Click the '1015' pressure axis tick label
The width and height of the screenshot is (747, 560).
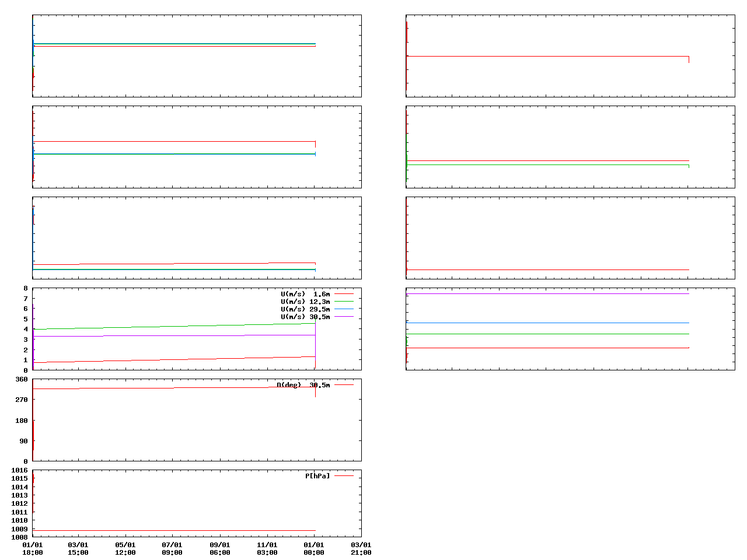coord(20,478)
